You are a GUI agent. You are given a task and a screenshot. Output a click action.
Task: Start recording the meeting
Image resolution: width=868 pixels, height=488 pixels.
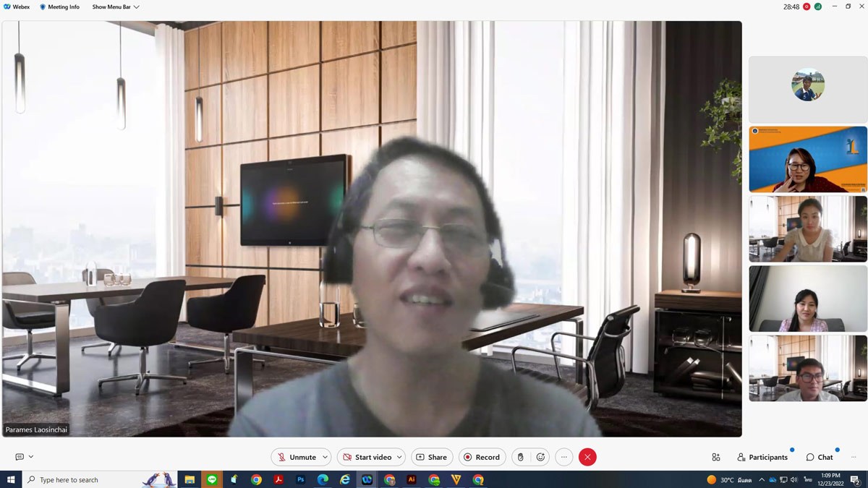(x=482, y=457)
